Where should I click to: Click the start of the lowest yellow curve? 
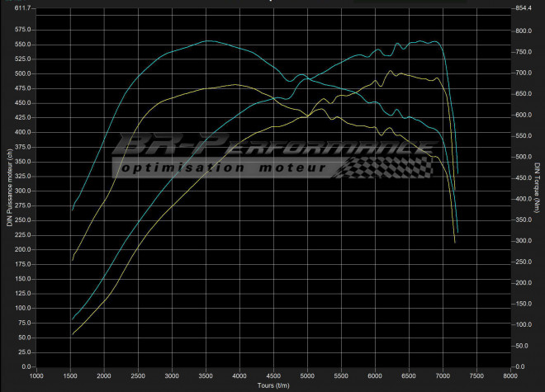point(72,334)
